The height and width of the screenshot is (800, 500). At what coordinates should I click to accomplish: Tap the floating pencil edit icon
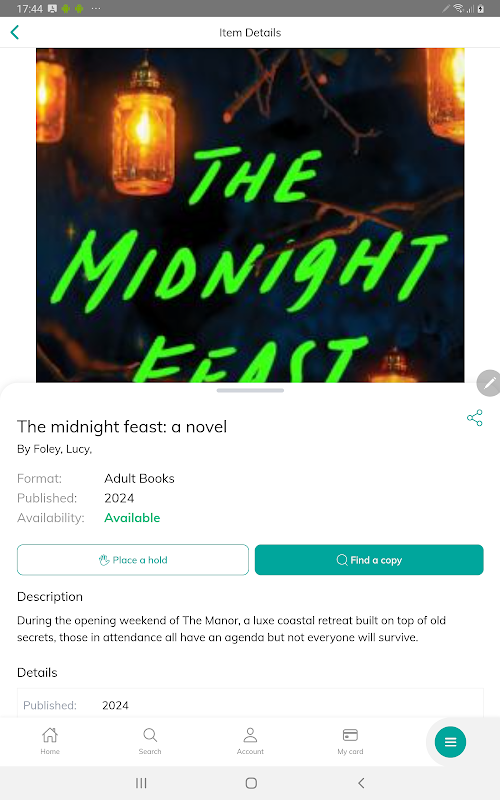(489, 383)
